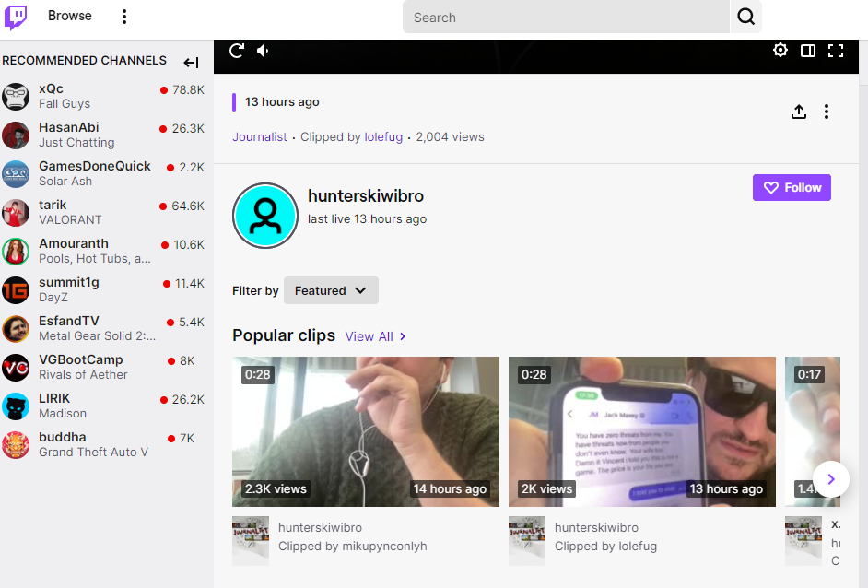
Task: Open GamesDoneQuick channel avatar
Action: [16, 174]
